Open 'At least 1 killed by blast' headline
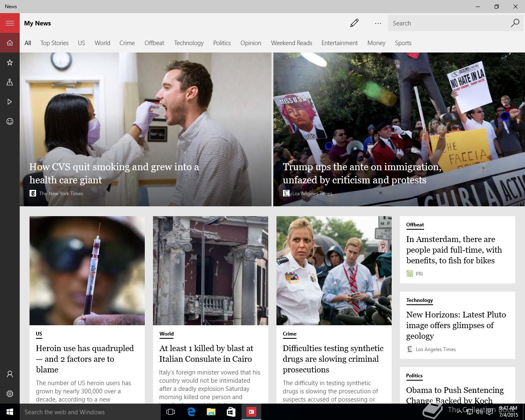 point(206,354)
